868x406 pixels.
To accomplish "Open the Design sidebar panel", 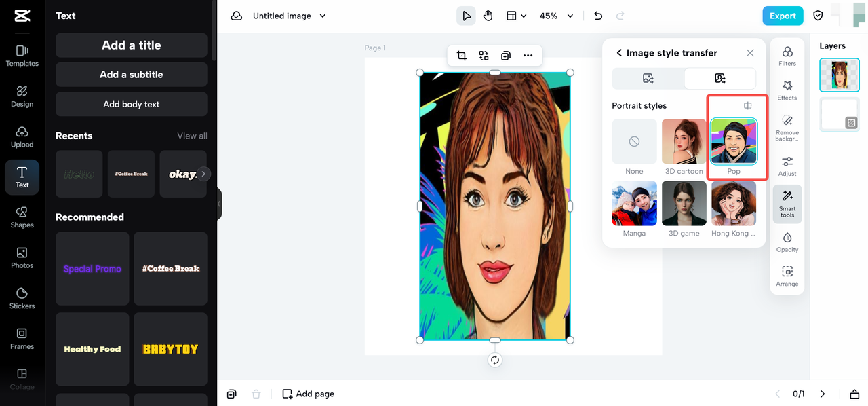I will 22,96.
